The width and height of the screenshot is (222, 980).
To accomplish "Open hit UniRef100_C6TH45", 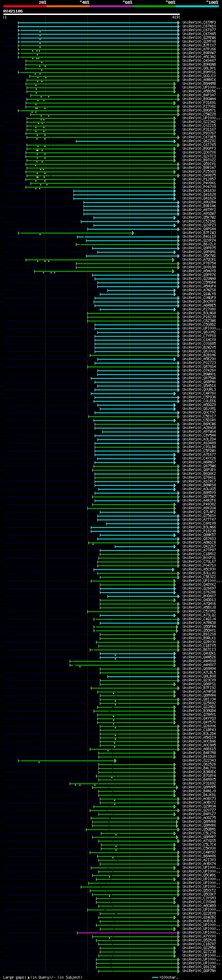I will [x=199, y=34].
